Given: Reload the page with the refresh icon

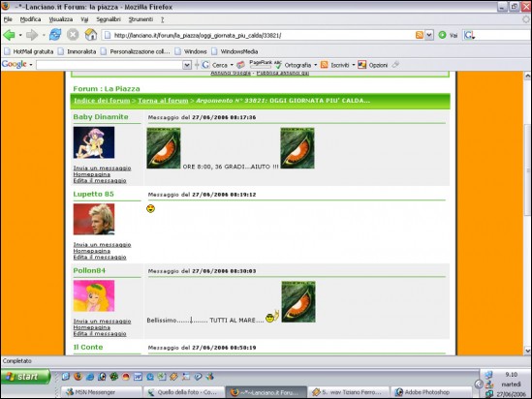Looking at the screenshot, I should [x=55, y=35].
